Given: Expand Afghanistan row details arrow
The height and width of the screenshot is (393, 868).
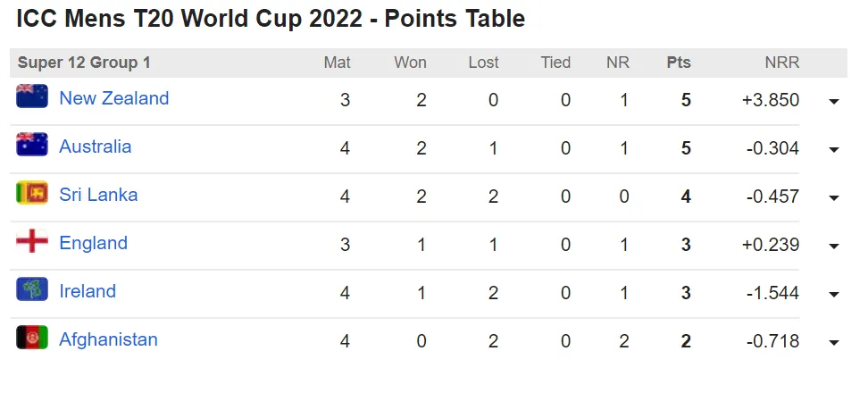Looking at the screenshot, I should point(834,342).
